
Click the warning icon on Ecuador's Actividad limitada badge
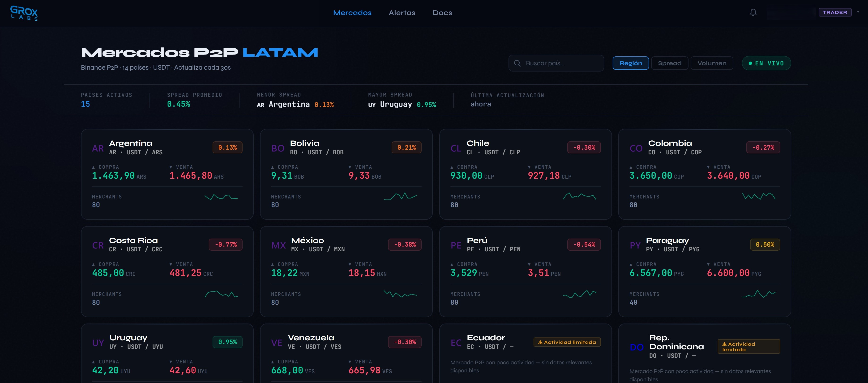[x=540, y=342]
